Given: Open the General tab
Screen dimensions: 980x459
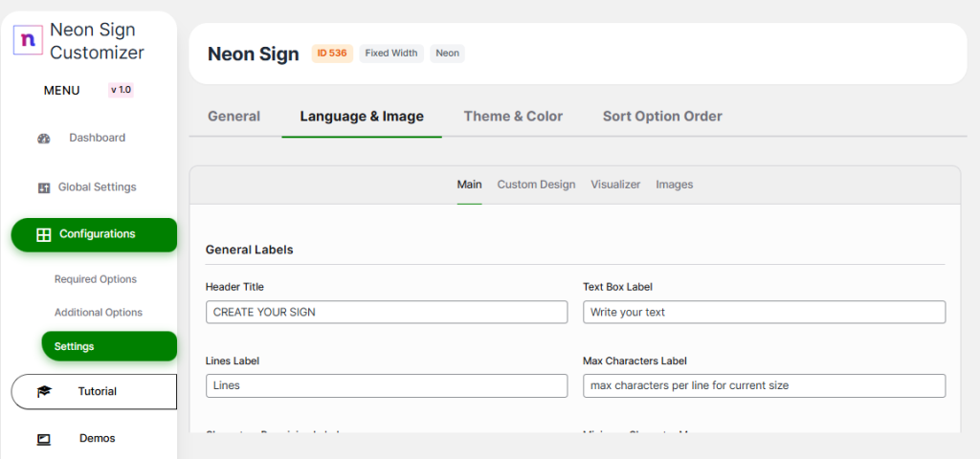Looking at the screenshot, I should pos(234,117).
